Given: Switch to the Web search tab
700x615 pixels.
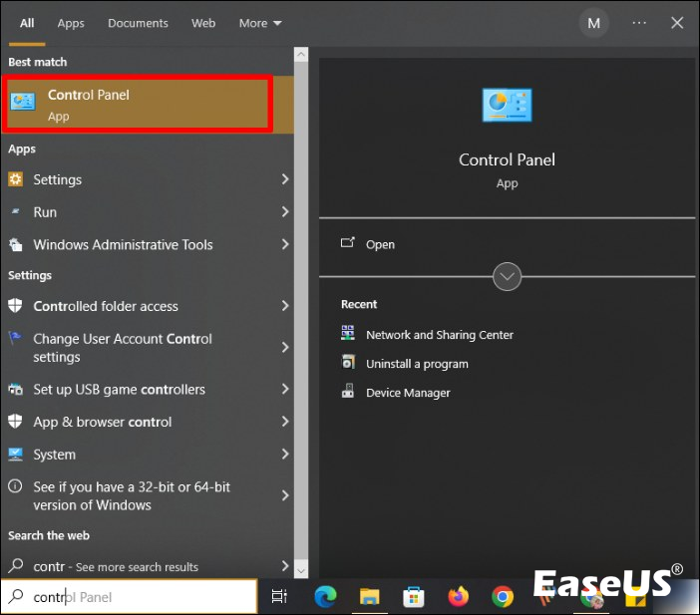Looking at the screenshot, I should pyautogui.click(x=203, y=23).
